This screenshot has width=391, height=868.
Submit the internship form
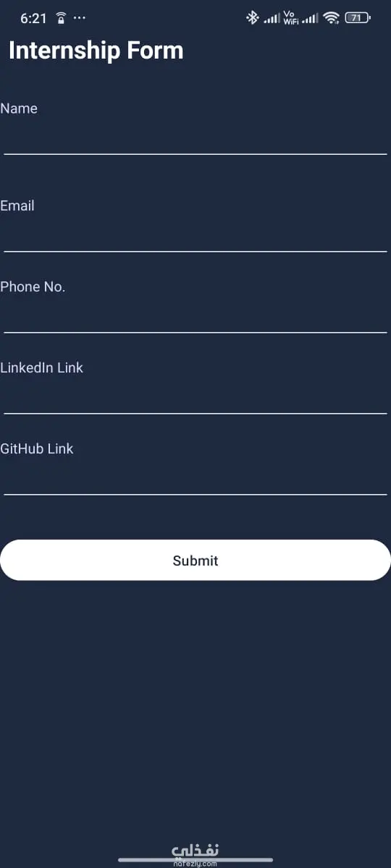coord(195,560)
